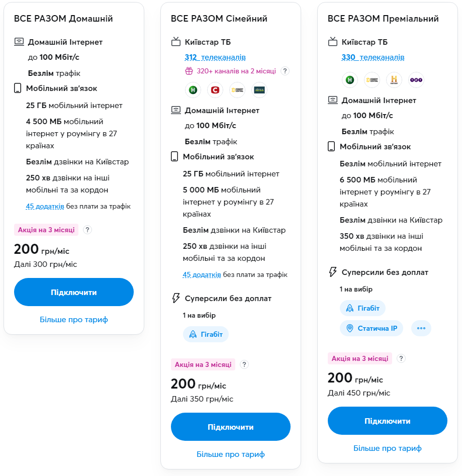Click the red C channel icon
The height and width of the screenshot is (476, 462).
(215, 90)
